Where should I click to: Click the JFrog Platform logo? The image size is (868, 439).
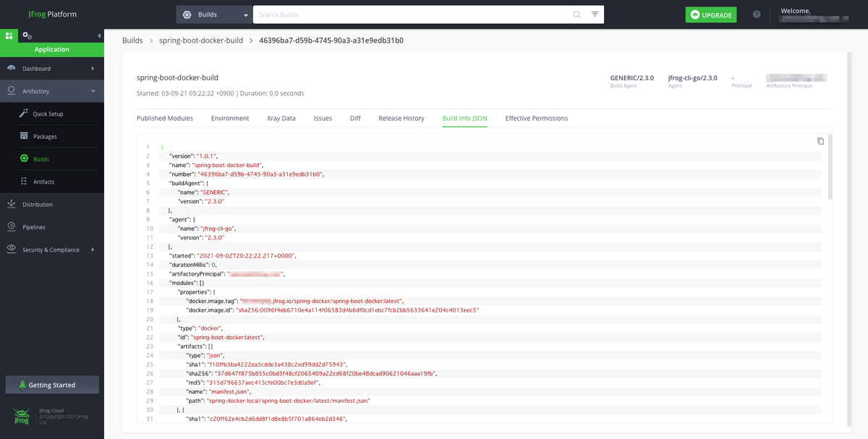coord(52,14)
